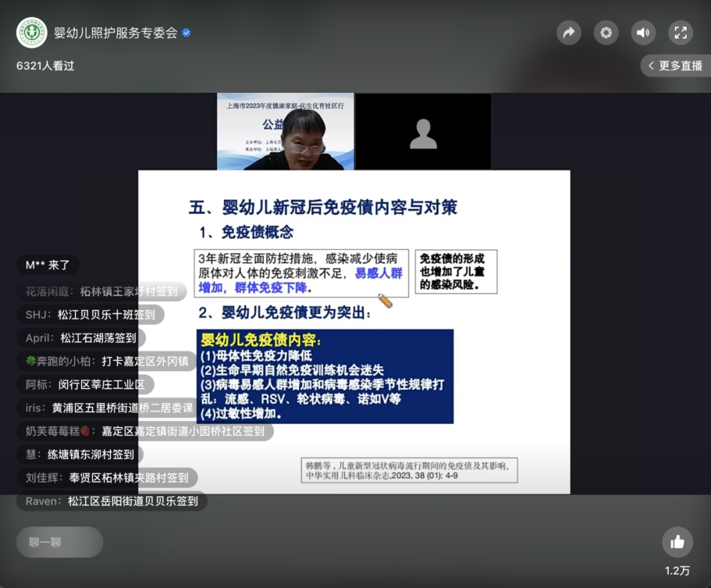Click Raven comment 松江区岳阳街道贝贝乐签到
Screen dimensions: 711x588
(112, 501)
